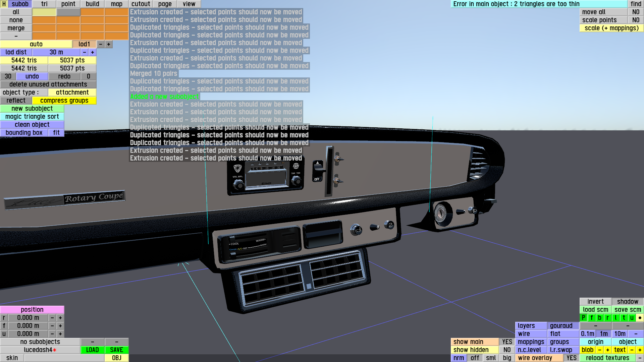This screenshot has width=644, height=362.
Task: Click the green P view button
Action: click(583, 318)
